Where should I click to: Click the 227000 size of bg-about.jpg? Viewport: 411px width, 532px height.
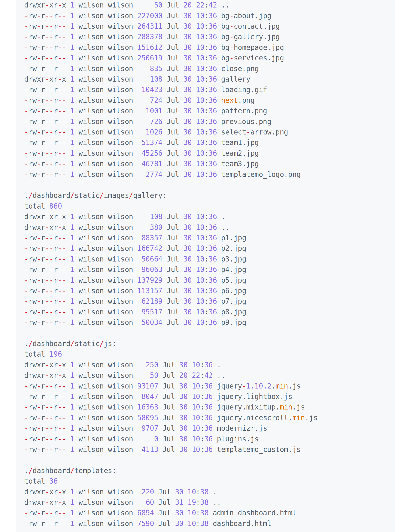pos(150,16)
